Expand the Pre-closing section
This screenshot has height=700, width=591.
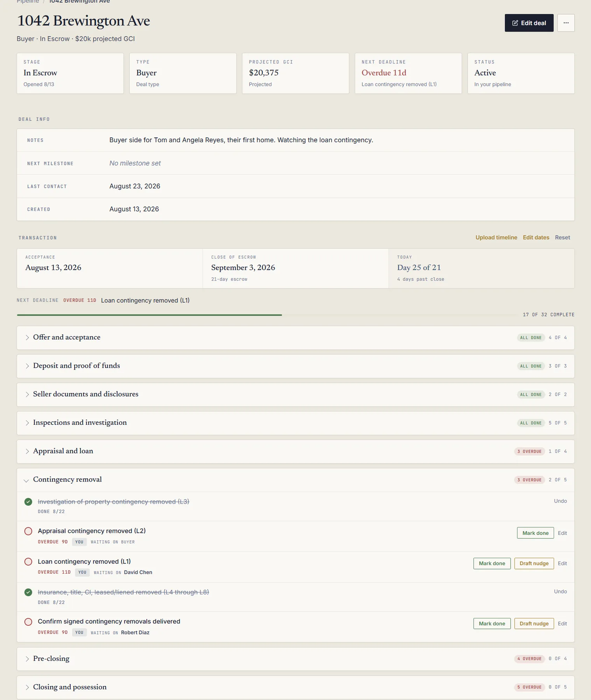click(295, 659)
